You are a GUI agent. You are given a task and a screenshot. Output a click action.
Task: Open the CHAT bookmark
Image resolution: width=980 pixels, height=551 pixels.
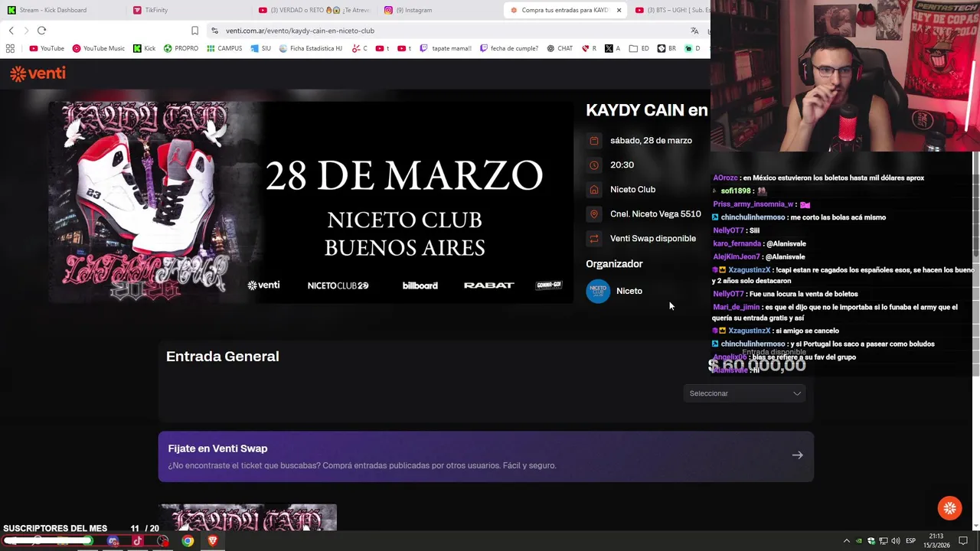(x=560, y=48)
